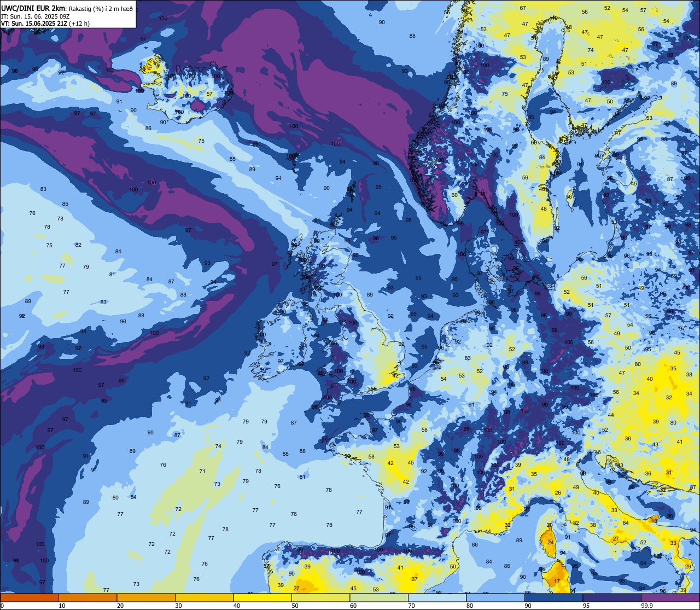Click the humidity value 17 on Sardinia
700x610 pixels.
click(x=557, y=581)
